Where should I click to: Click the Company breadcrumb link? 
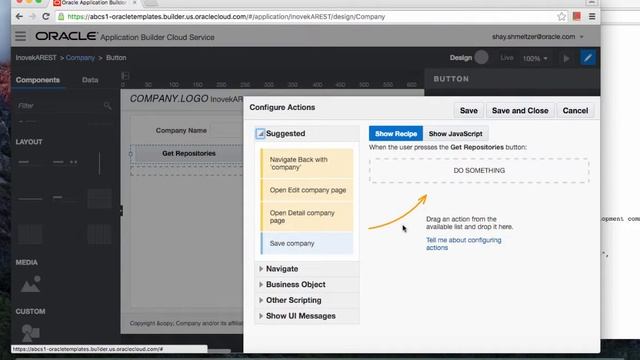coord(80,58)
